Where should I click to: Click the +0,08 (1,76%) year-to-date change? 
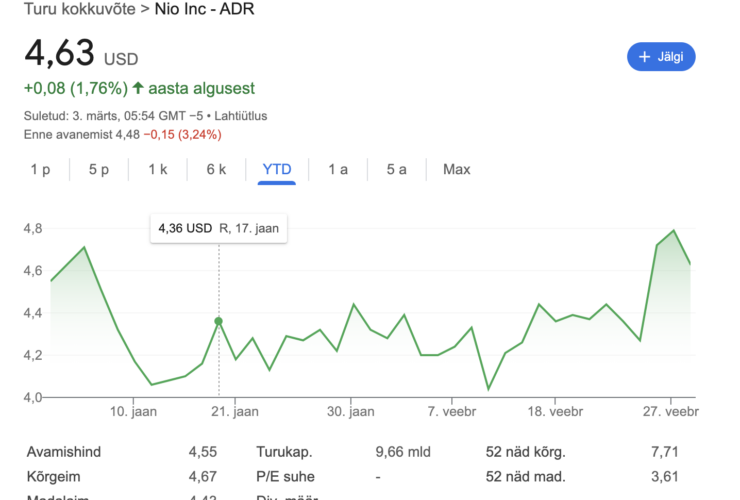[x=76, y=88]
